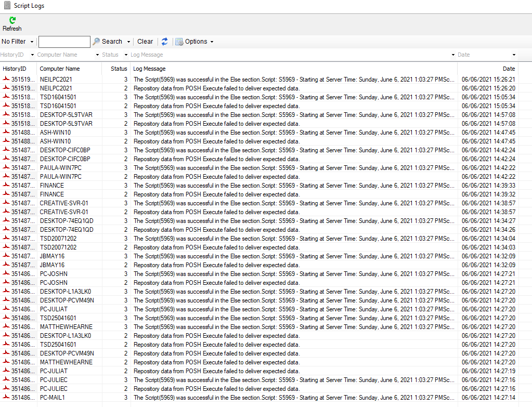This screenshot has width=532, height=407.
Task: Open the dropdown arrow next to Search
Action: tap(128, 41)
